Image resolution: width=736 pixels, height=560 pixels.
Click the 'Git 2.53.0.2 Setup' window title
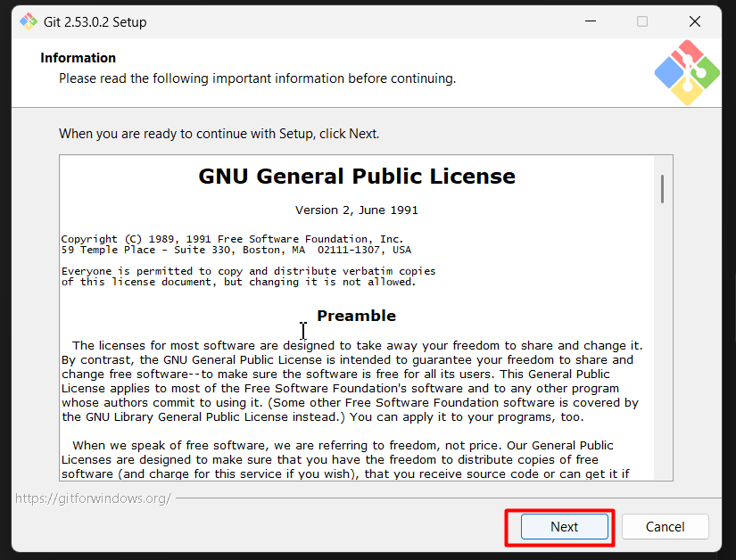(x=95, y=22)
